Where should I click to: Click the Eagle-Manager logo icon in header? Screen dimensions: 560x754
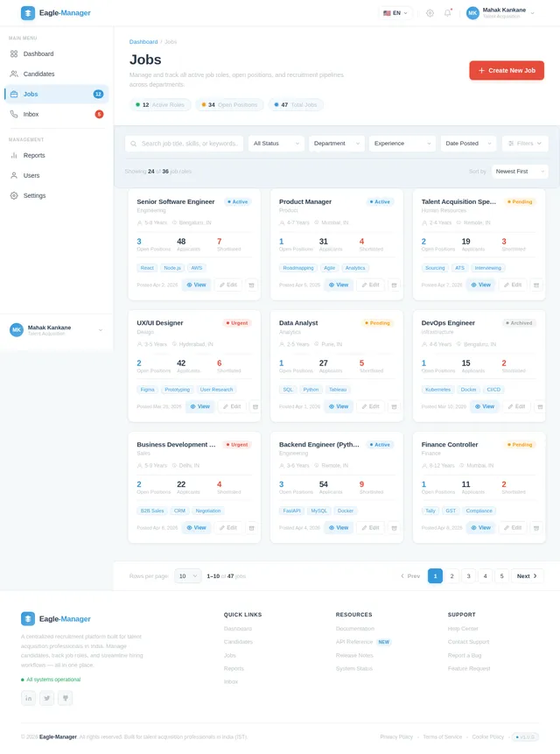28,13
